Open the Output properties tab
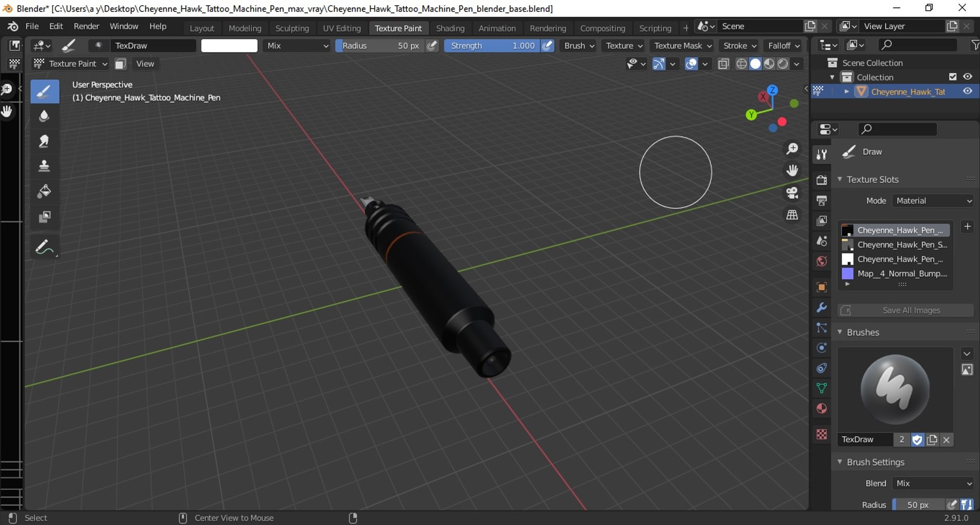980x525 pixels. (821, 200)
